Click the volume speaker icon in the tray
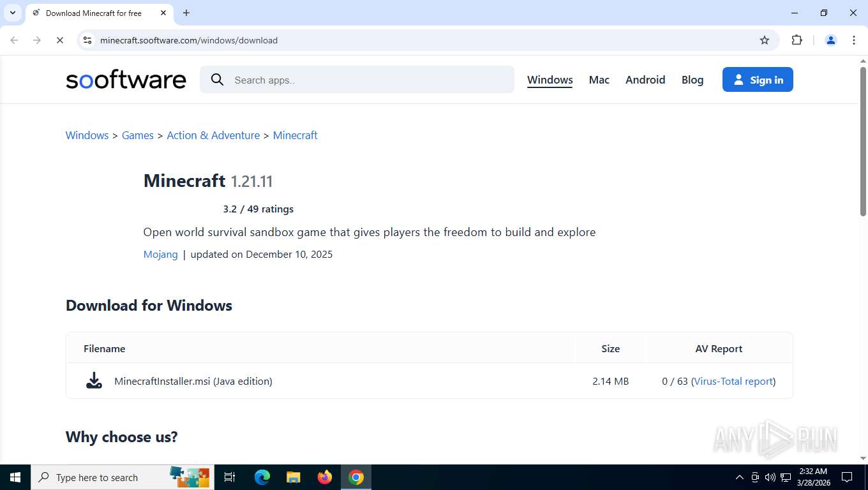Screen dimensions: 868x490 tap(770, 477)
